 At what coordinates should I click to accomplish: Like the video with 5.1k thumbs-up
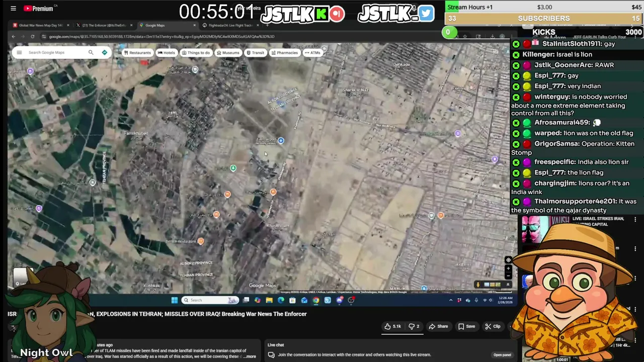(x=393, y=326)
